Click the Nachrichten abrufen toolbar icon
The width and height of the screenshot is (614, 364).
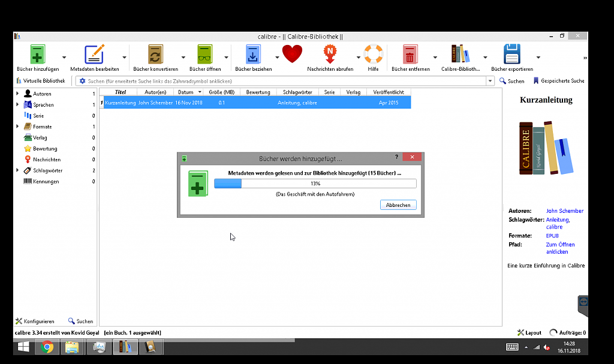point(330,54)
